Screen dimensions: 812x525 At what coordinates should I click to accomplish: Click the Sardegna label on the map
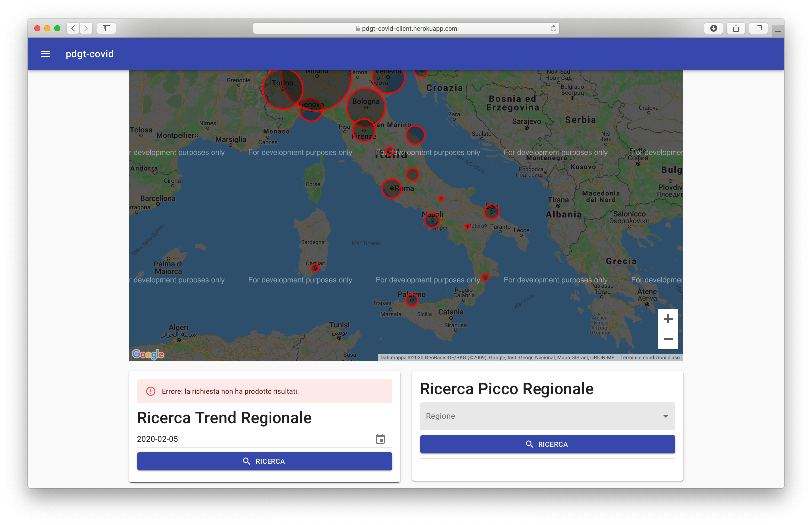pos(313,242)
